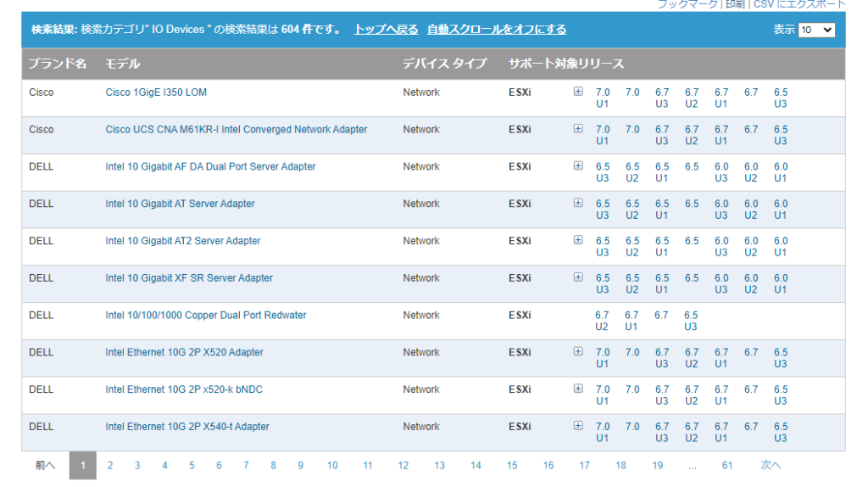The width and height of the screenshot is (868, 487).
Task: Expand releases for Intel 10 Gigabit XF SR row
Action: coord(578,277)
